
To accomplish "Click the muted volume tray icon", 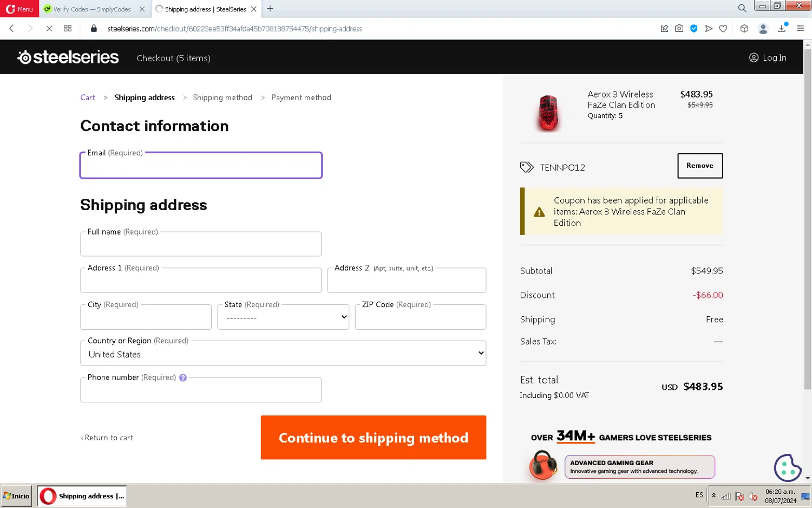I will [x=752, y=496].
